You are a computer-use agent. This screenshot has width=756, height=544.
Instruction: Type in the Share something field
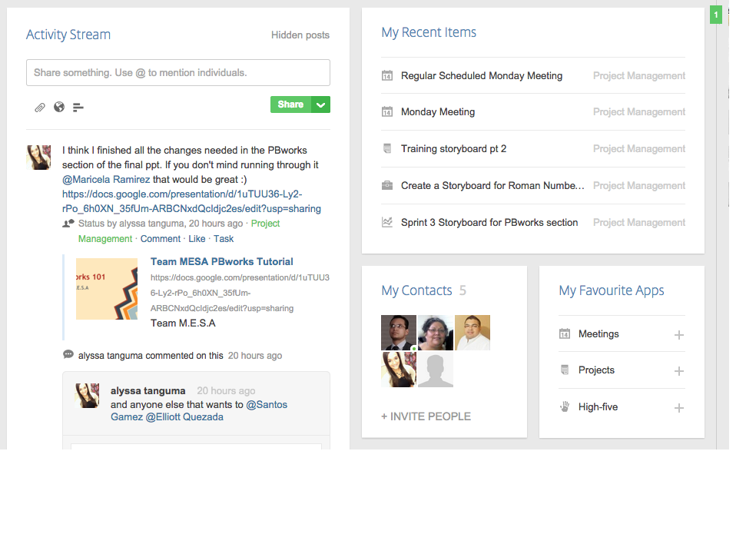[178, 73]
